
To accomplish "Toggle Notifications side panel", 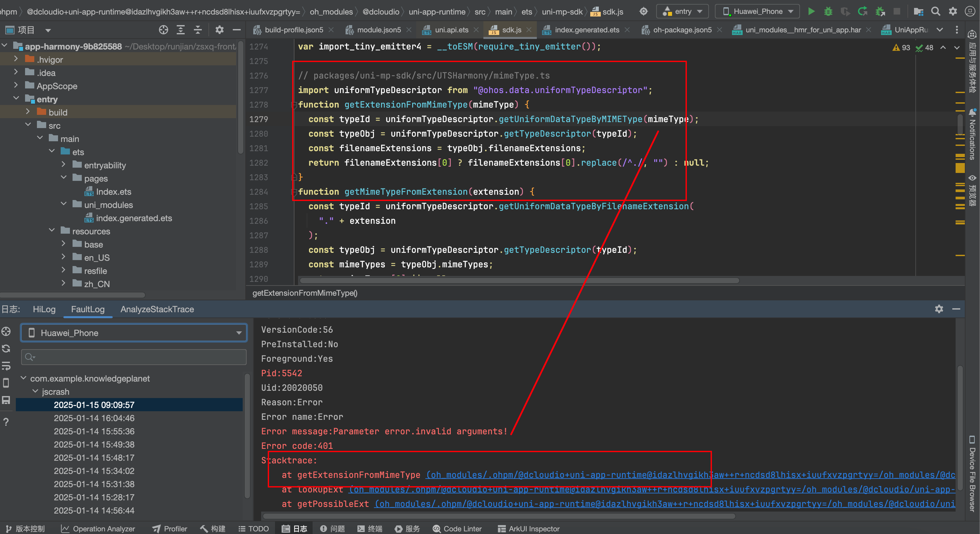I will click(972, 134).
